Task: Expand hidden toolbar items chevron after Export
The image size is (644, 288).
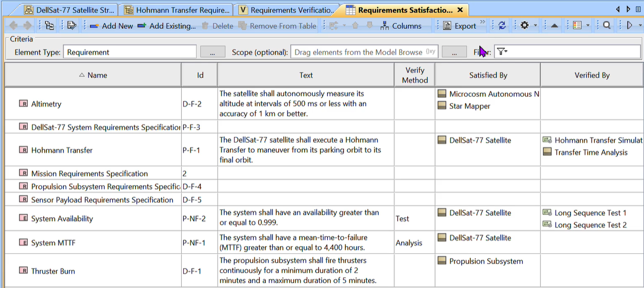Action: click(482, 22)
